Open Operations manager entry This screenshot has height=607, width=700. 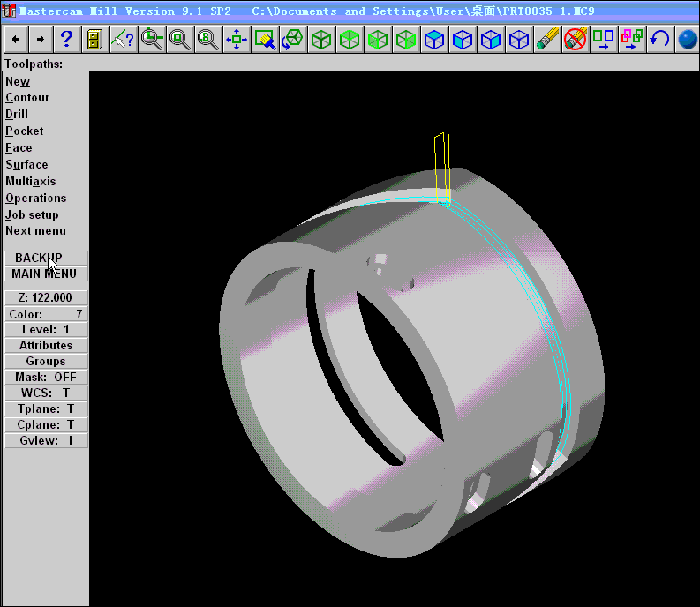tap(36, 199)
